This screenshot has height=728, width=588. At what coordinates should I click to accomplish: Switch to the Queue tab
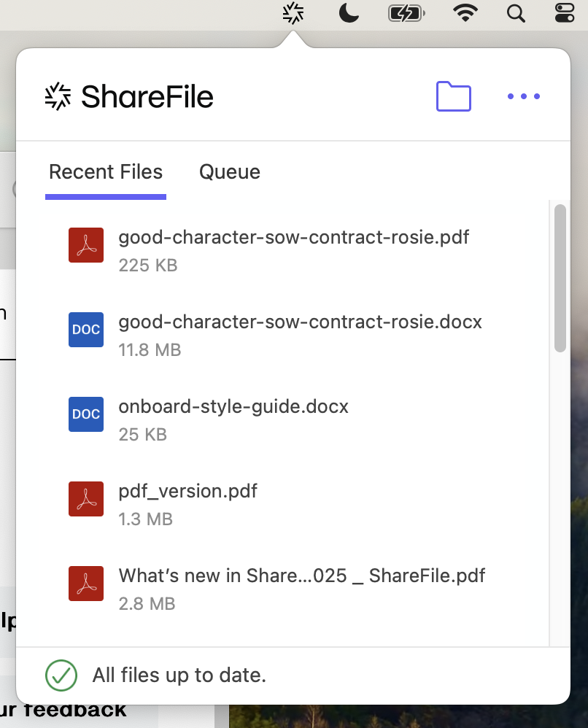(230, 172)
